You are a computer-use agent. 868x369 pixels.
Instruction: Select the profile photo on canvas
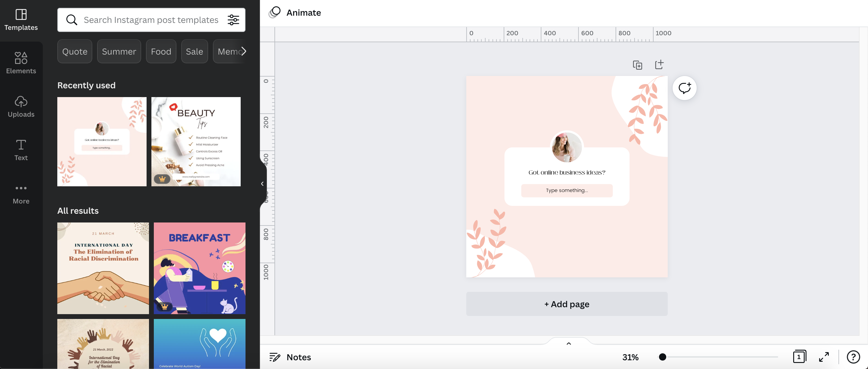(566, 147)
